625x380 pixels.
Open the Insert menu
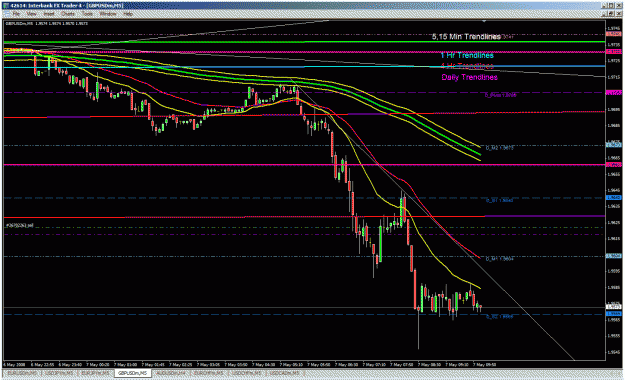click(49, 14)
